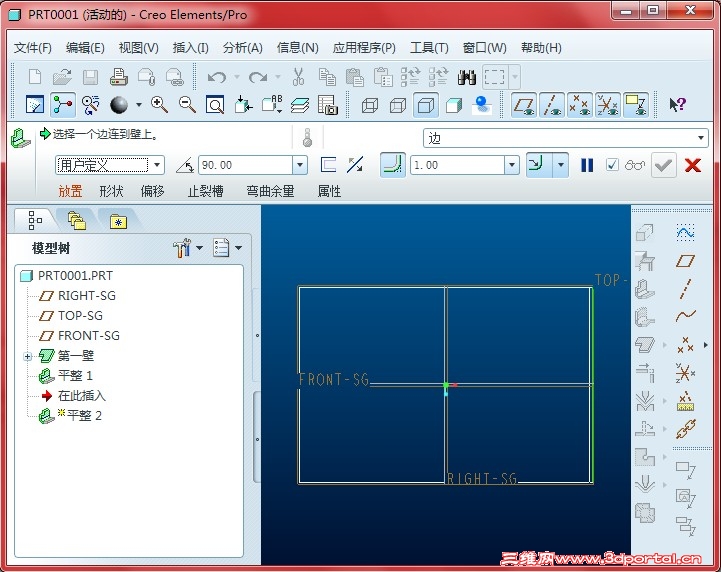
Task: Open the 边 selection filter dropdown
Action: (700, 138)
